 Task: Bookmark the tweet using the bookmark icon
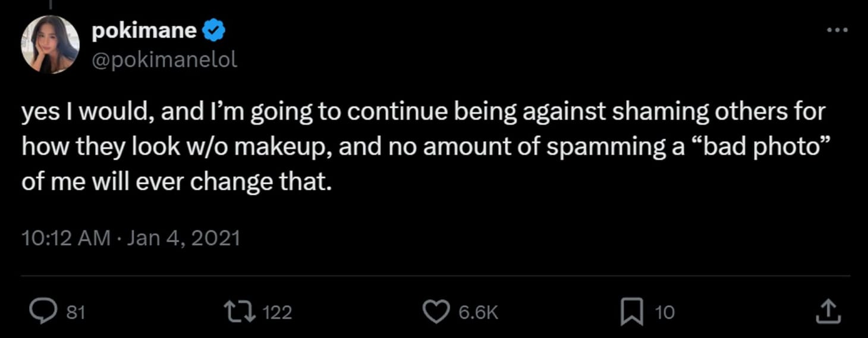click(x=632, y=312)
